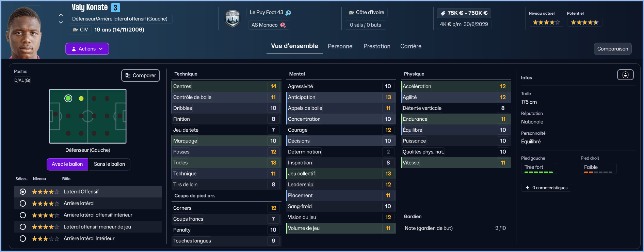The image size is (644, 252).
Task: Select the Arrière latéral role radio button
Action: click(x=23, y=203)
